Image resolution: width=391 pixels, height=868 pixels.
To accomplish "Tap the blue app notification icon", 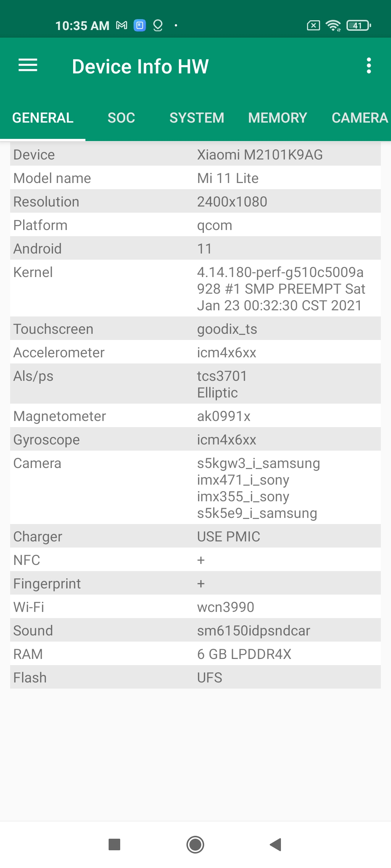I will (x=140, y=25).
